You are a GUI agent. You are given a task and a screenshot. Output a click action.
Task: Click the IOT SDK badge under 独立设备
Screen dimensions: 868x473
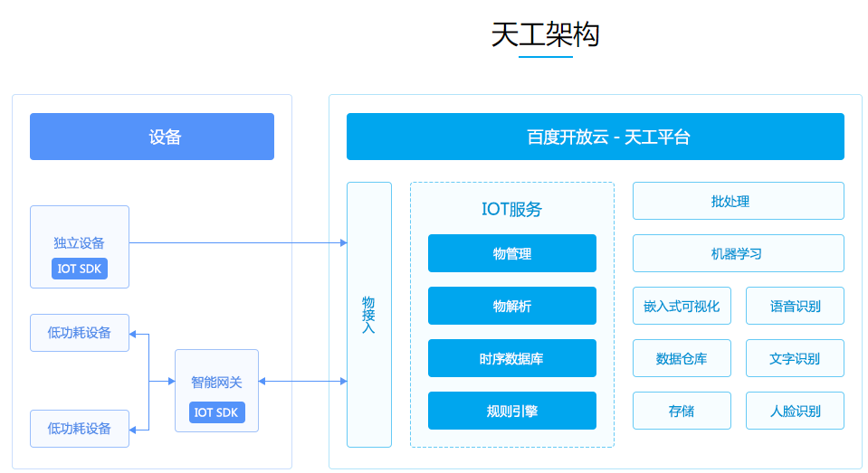pos(80,269)
